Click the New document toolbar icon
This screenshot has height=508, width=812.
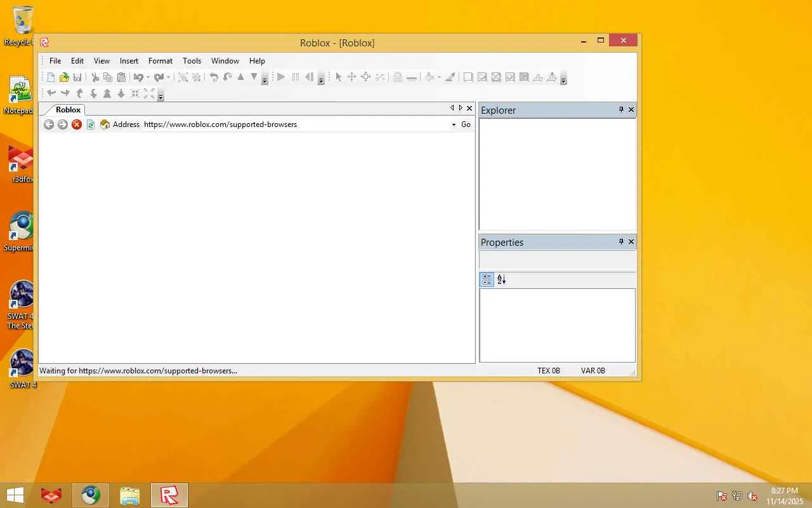(x=51, y=77)
